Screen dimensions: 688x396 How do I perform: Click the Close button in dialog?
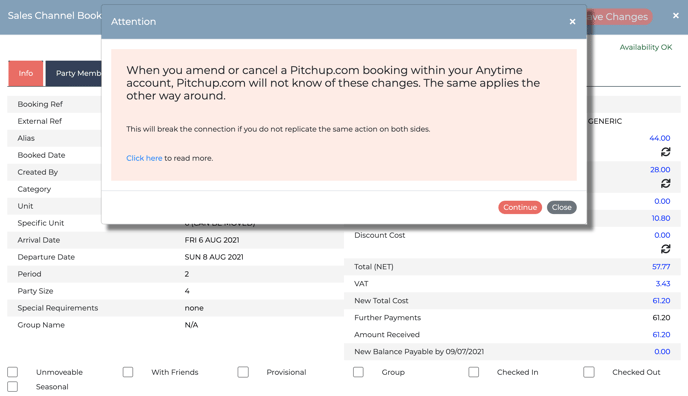562,207
